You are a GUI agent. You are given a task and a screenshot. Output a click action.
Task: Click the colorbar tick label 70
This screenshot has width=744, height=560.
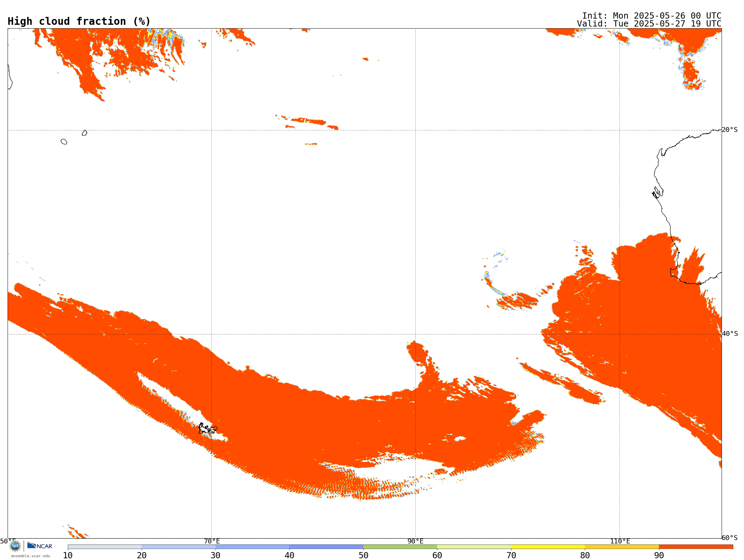click(511, 556)
